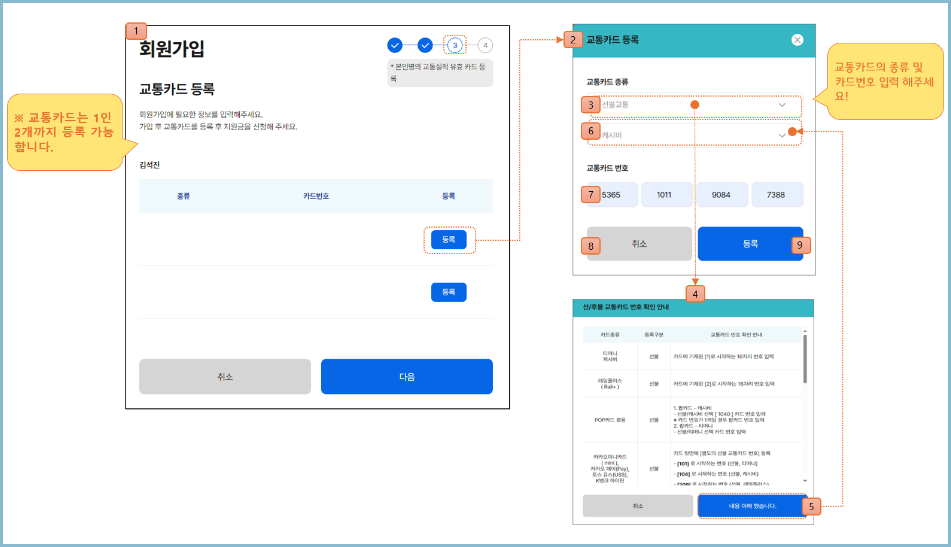Open the 캐시비 card brand dropdown
Screen dimensions: 951x547
[694, 135]
